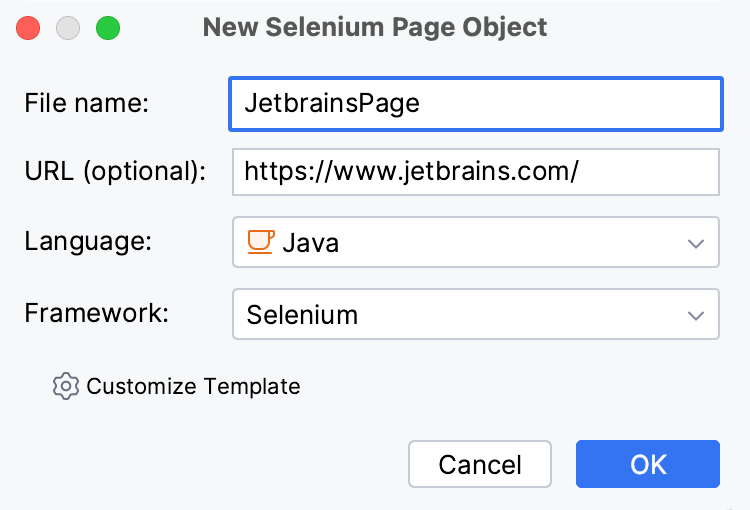Click the green maximize window button
The image size is (750, 510).
click(x=107, y=28)
